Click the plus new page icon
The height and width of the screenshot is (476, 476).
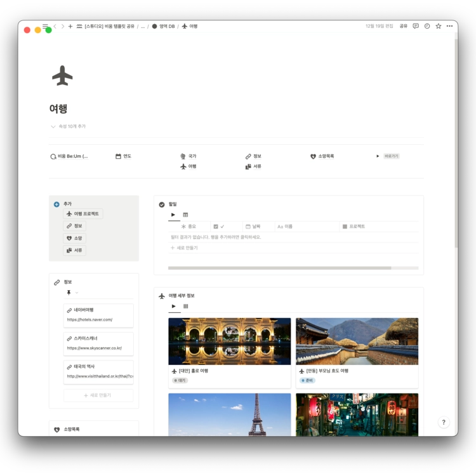coord(70,27)
